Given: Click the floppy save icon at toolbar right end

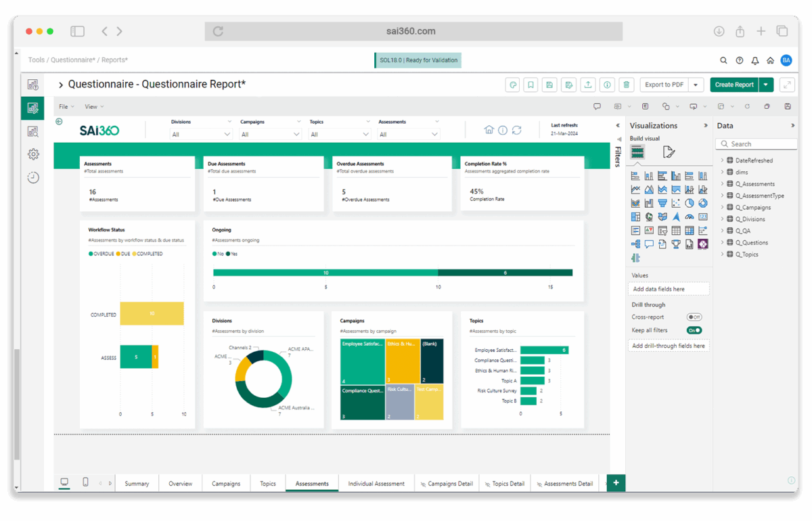Looking at the screenshot, I should tap(788, 106).
